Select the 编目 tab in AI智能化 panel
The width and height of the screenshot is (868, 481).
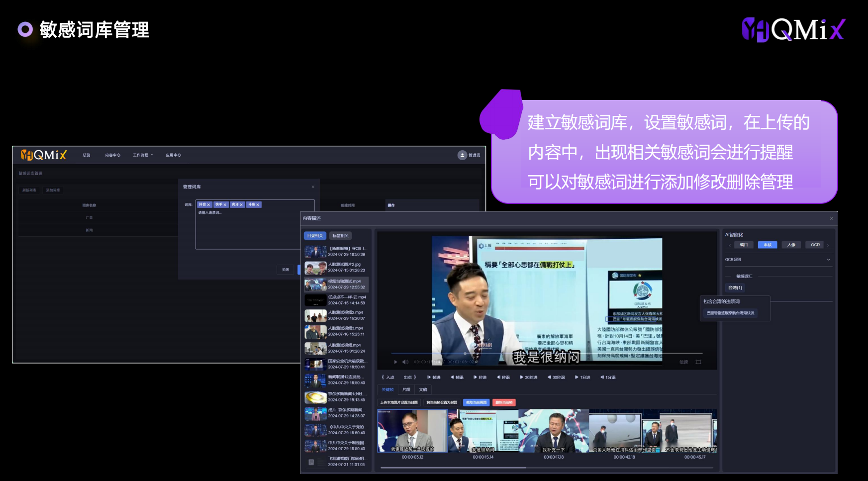click(x=744, y=245)
